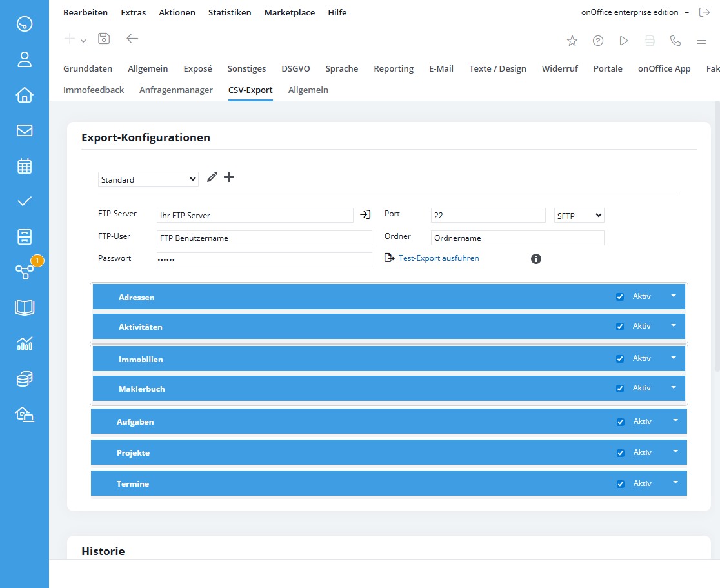Toggle Aktiv checkbox for Immobilien

point(620,359)
